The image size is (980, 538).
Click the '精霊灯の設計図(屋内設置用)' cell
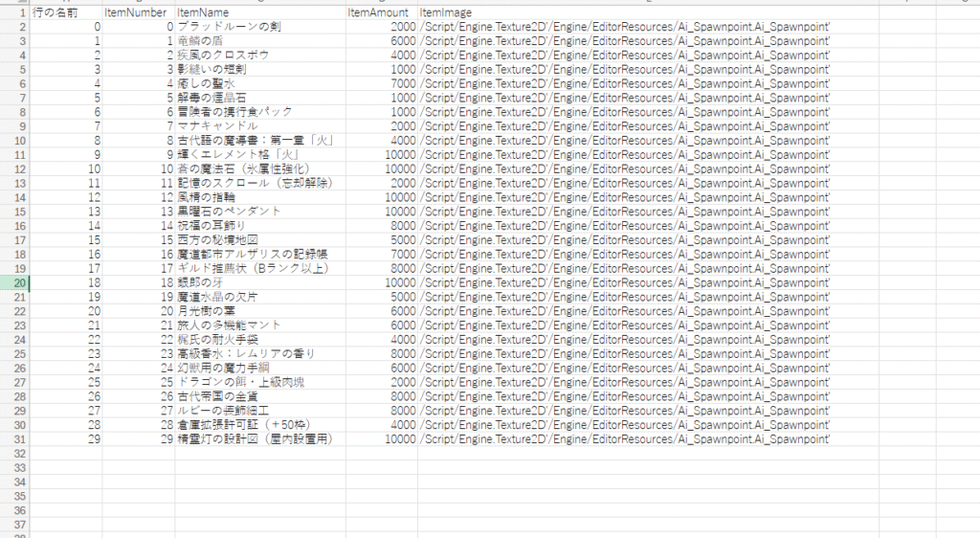(260, 439)
